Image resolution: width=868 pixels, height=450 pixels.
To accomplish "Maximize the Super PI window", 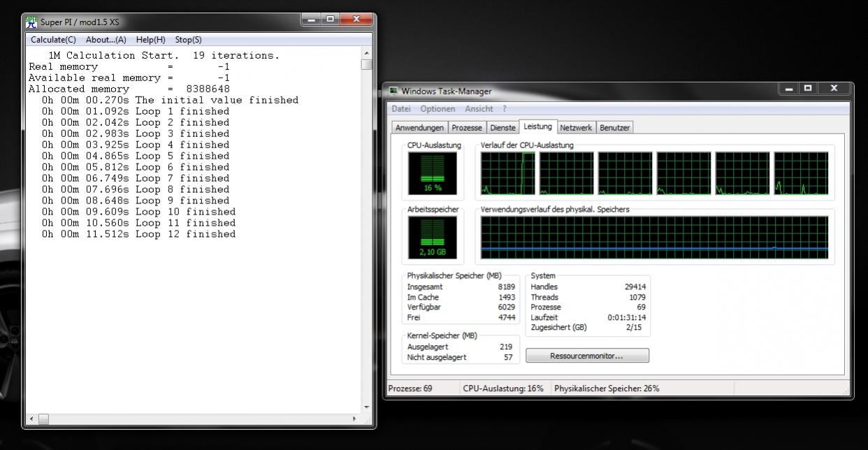I will pyautogui.click(x=331, y=19).
